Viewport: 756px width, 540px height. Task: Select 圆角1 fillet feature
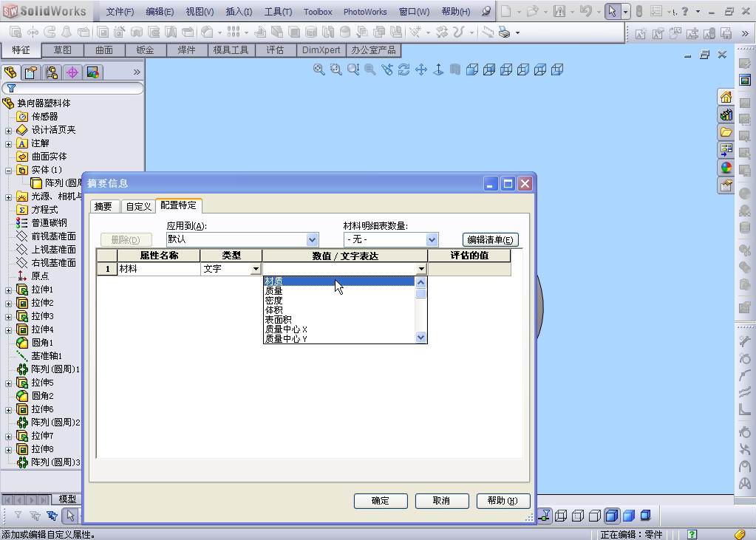(41, 342)
